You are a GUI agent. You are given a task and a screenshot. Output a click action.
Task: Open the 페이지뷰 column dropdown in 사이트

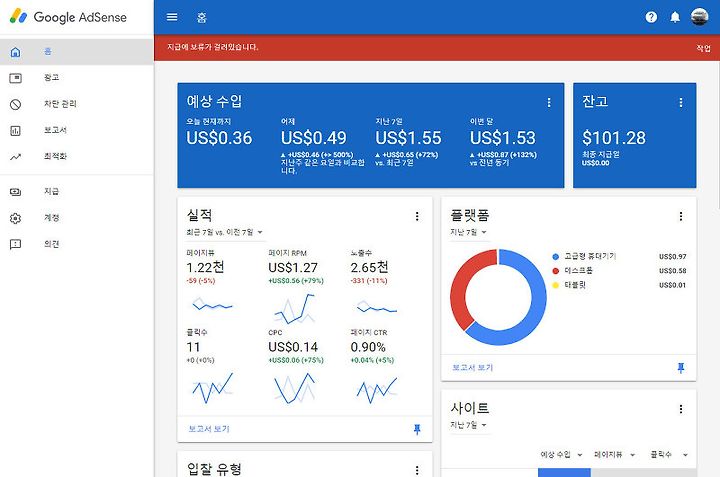coord(614,455)
